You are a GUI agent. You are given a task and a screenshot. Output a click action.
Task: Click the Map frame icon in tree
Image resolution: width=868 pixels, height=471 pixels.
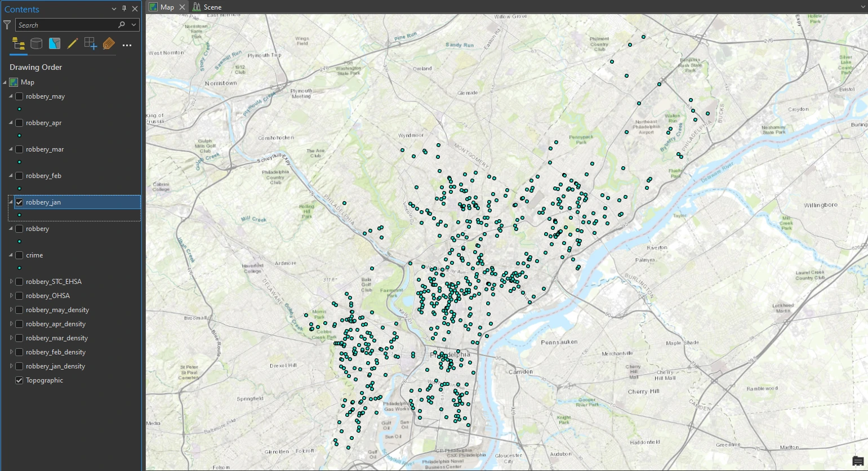(14, 82)
